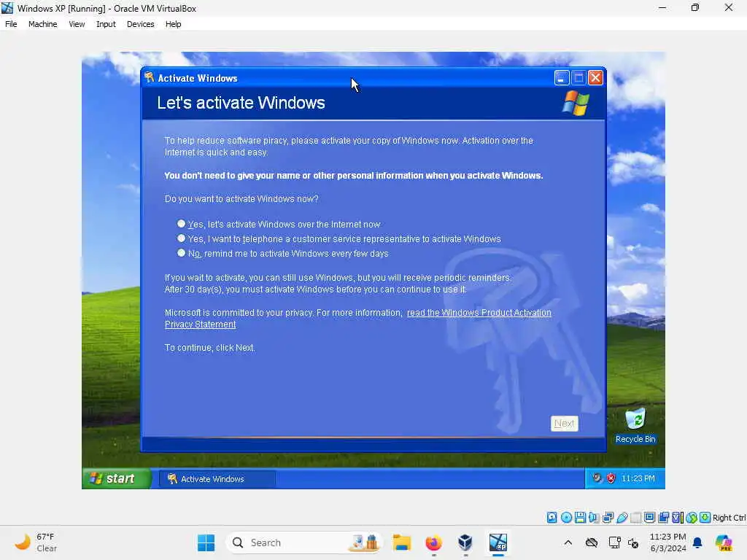Click the XP security alert shield tray icon
This screenshot has width=747, height=560.
point(611,478)
